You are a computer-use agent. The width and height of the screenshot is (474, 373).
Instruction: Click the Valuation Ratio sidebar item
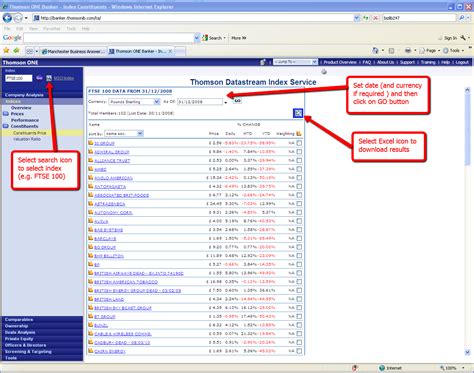click(x=27, y=139)
